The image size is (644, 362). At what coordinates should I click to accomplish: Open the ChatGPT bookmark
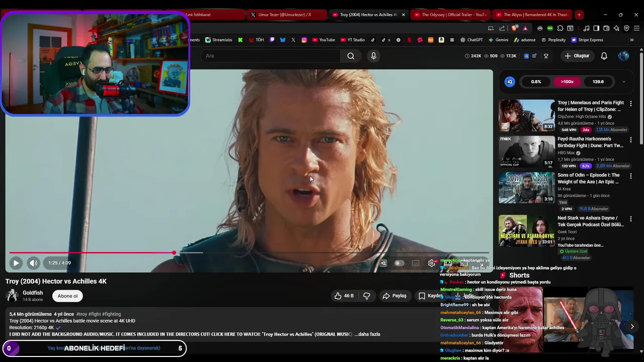[471, 40]
